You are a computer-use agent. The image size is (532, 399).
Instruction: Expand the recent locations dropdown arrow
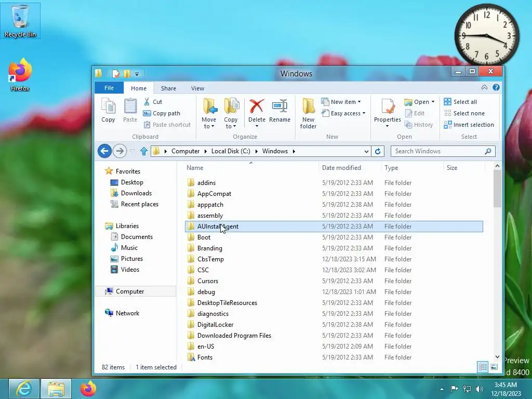click(x=132, y=151)
